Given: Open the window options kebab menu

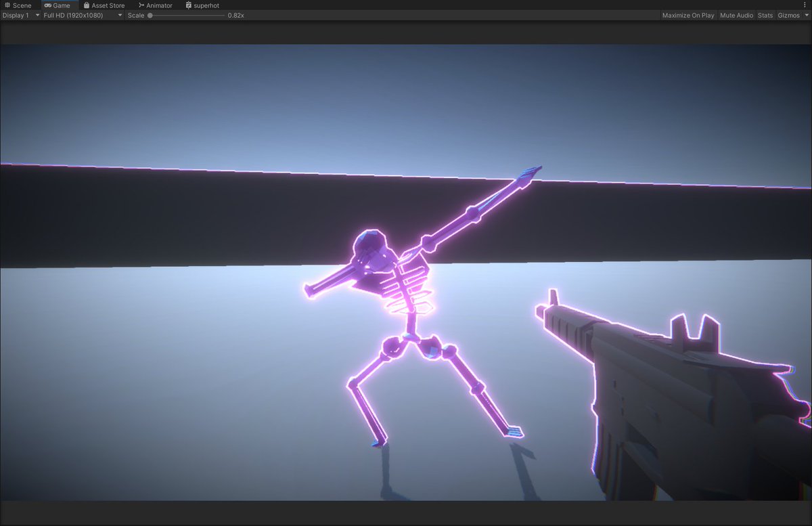Looking at the screenshot, I should pos(805,5).
